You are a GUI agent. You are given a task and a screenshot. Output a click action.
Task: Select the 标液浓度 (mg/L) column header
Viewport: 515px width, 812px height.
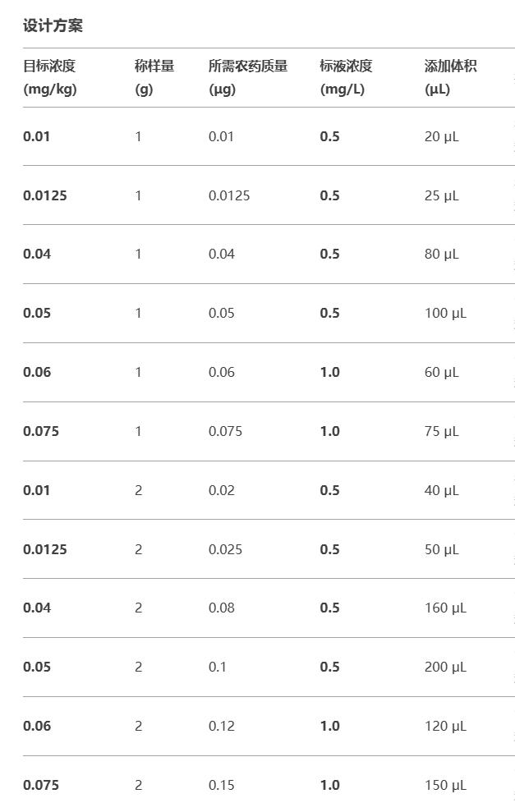(346, 77)
